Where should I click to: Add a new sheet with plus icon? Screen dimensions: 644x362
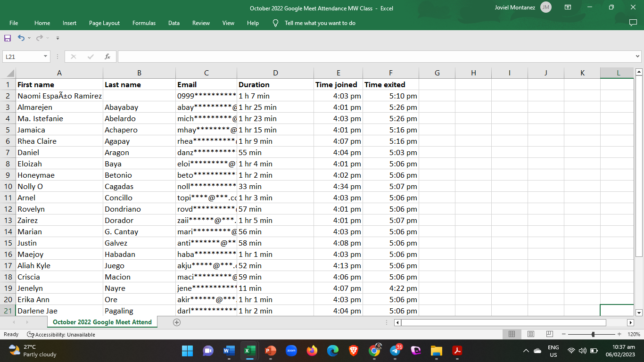pos(177,322)
